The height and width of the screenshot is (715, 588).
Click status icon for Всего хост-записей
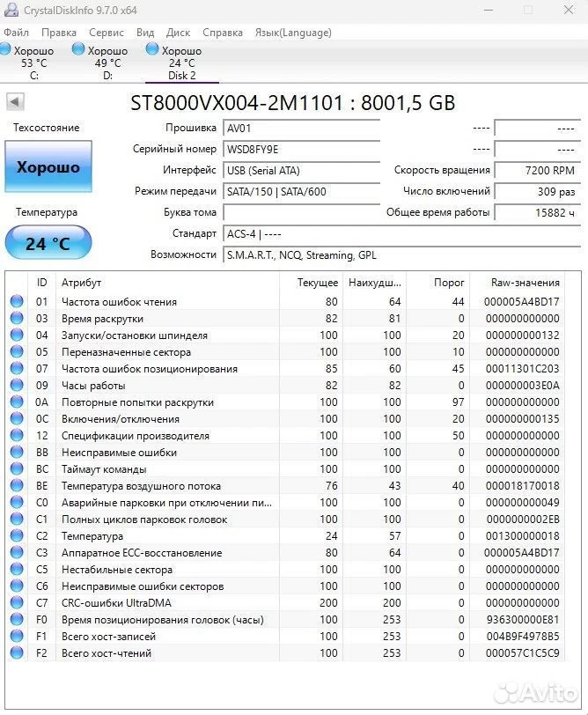[17, 636]
